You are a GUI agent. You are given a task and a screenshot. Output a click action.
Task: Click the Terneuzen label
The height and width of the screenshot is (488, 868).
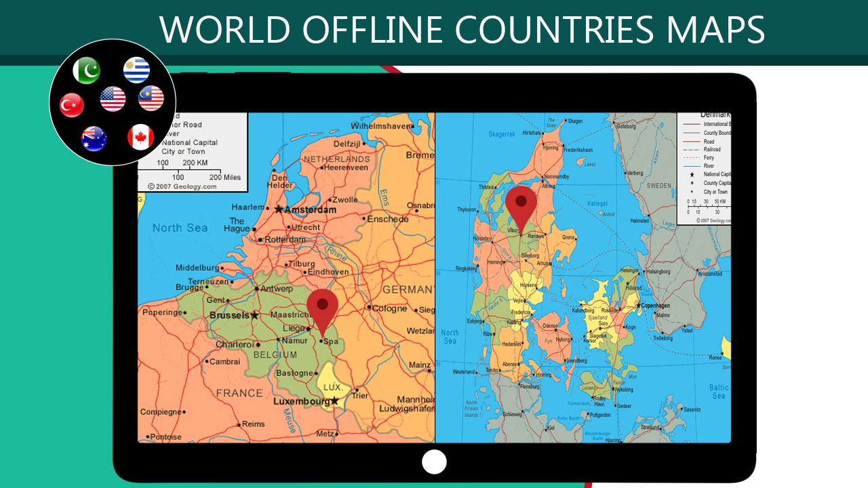(x=209, y=281)
